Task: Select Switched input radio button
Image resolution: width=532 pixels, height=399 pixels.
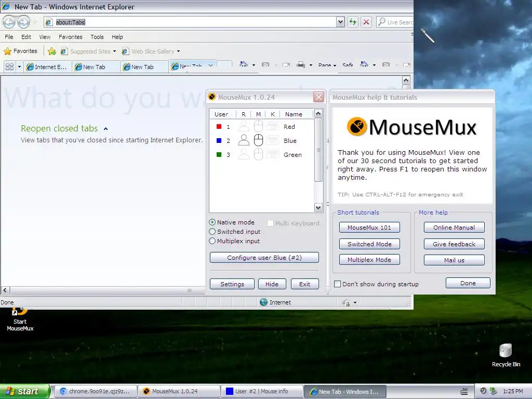Action: point(212,232)
